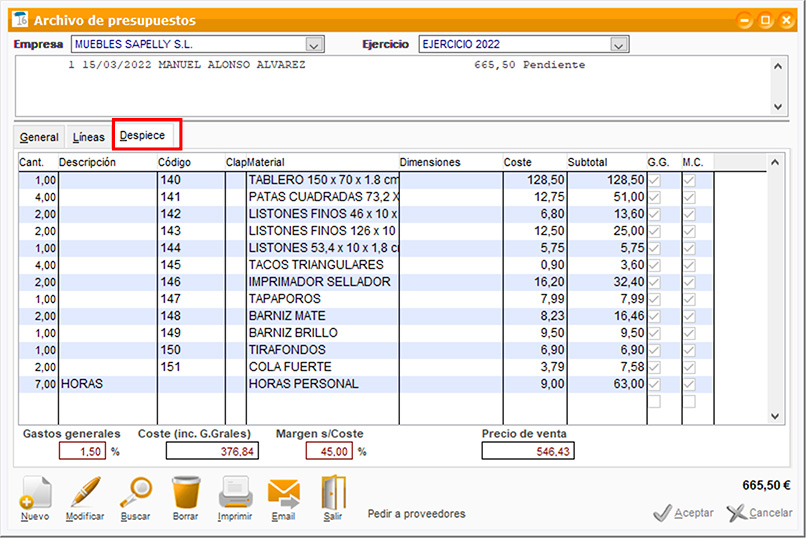The width and height of the screenshot is (806, 538).
Task: Toggle M.C. checkbox for BARNIZ MATE row
Action: click(x=689, y=316)
